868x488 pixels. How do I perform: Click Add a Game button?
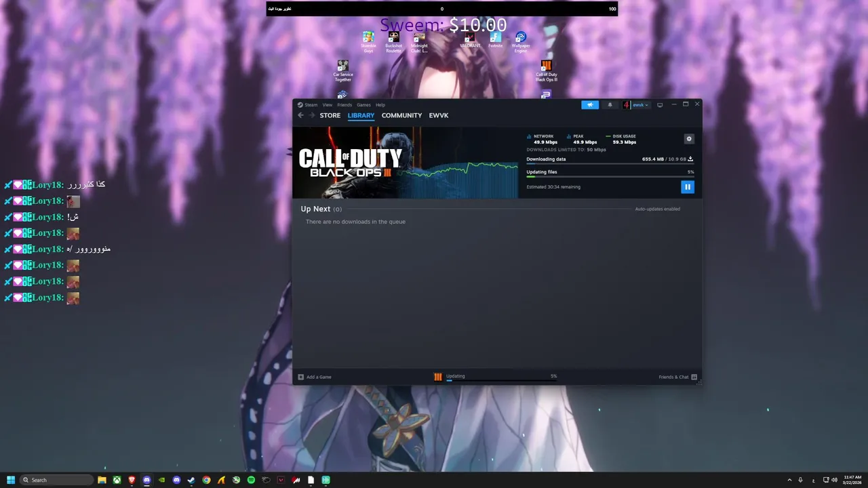tap(315, 377)
